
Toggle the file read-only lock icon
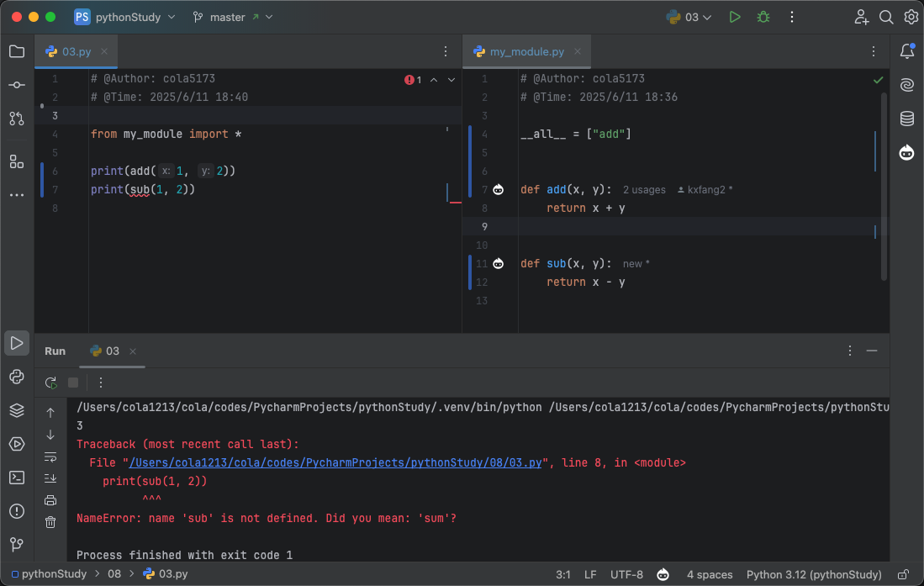pos(903,574)
